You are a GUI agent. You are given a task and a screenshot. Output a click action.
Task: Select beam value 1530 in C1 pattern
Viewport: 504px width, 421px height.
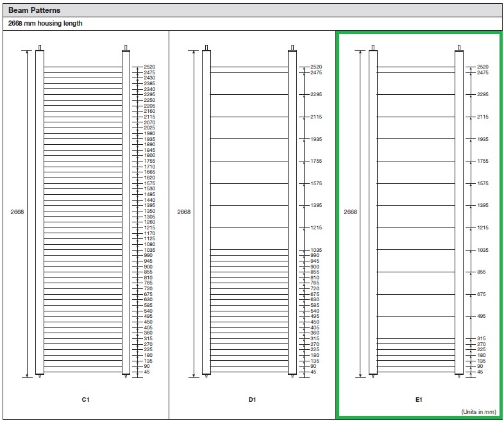(x=149, y=189)
